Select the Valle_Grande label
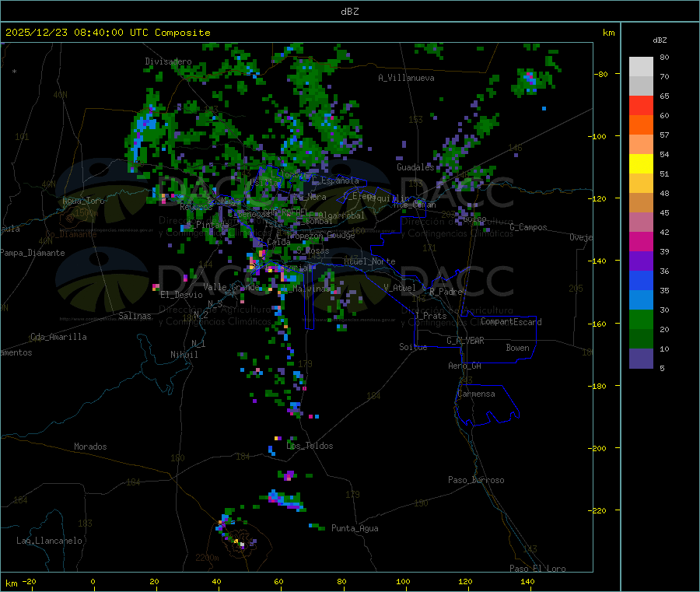The image size is (700, 592). tap(231, 287)
